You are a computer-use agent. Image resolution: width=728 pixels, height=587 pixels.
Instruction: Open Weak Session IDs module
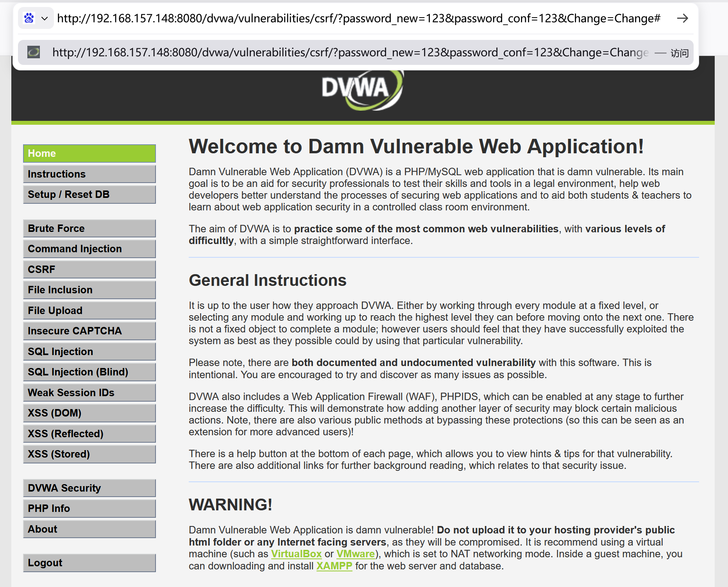click(x=89, y=393)
